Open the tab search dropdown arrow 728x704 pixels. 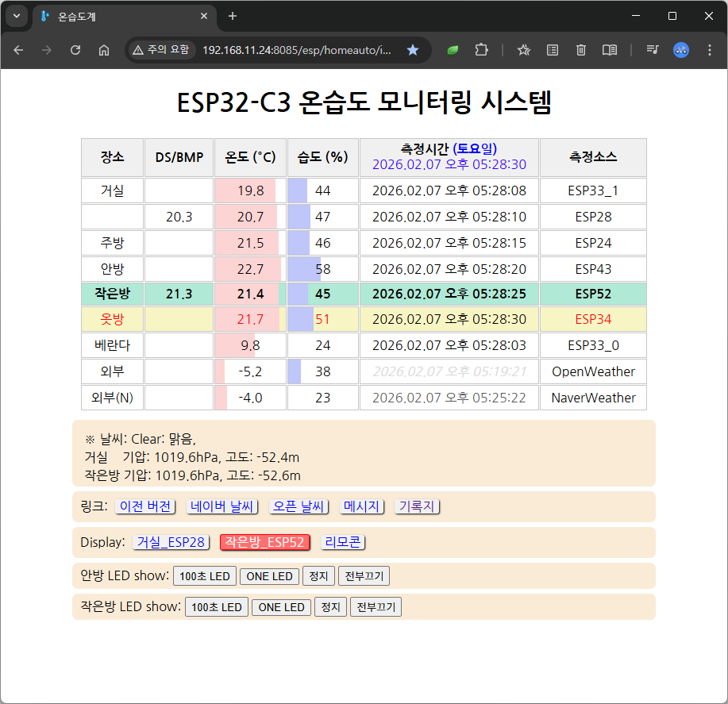pos(17,16)
